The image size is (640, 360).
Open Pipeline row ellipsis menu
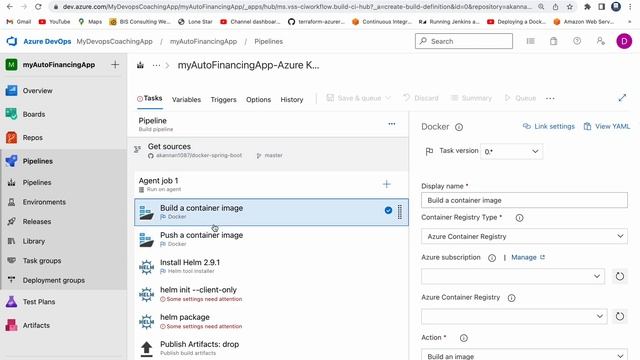click(391, 124)
